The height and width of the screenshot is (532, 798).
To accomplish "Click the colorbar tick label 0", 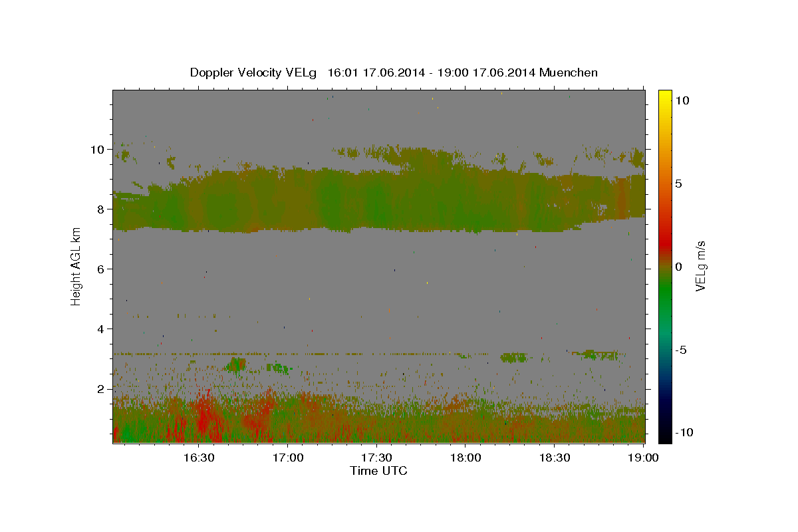I will [x=678, y=267].
